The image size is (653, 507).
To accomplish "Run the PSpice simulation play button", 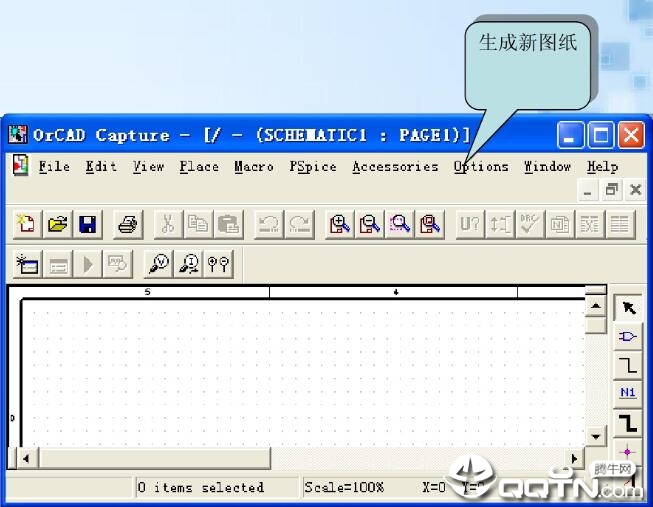I will click(87, 264).
